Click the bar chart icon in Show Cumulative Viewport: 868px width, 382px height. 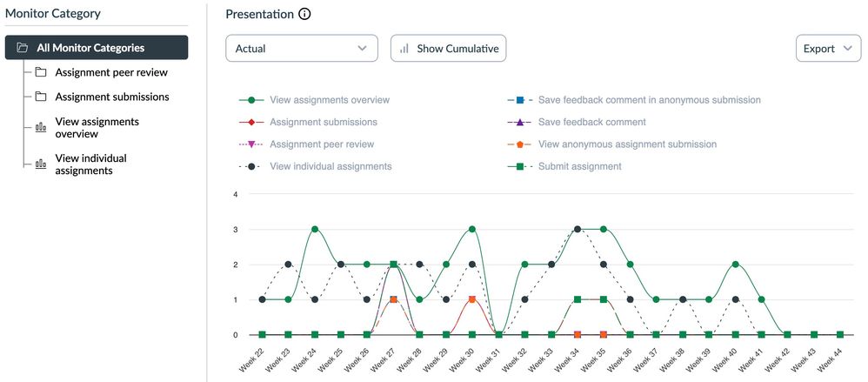[404, 49]
